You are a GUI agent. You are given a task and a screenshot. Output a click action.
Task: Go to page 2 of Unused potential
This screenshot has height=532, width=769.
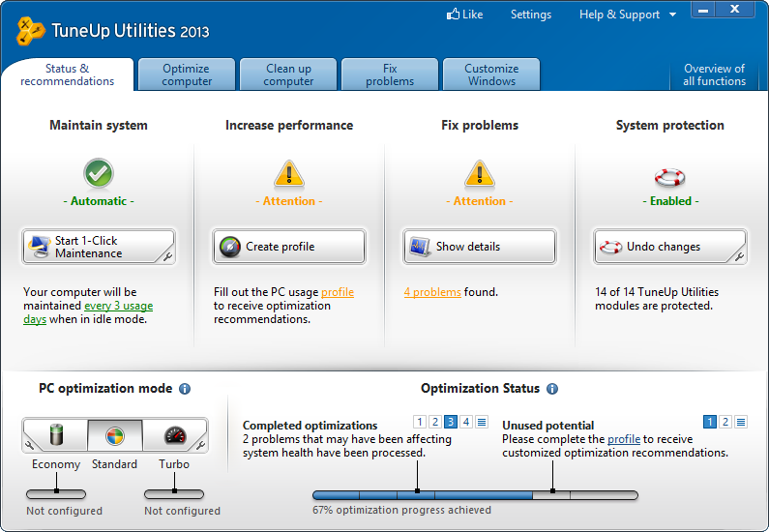pos(725,422)
